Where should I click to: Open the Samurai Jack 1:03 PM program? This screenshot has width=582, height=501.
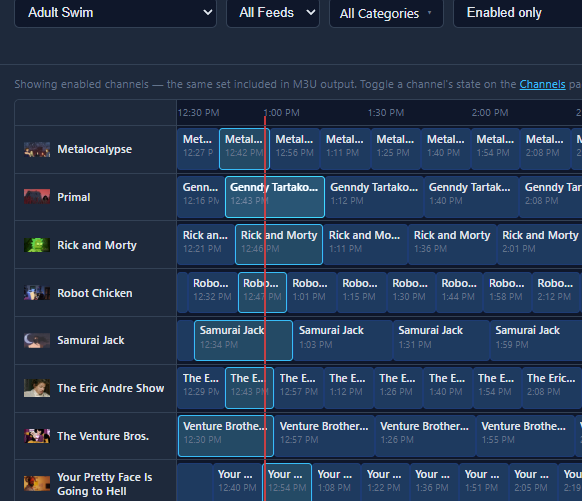[343, 340]
